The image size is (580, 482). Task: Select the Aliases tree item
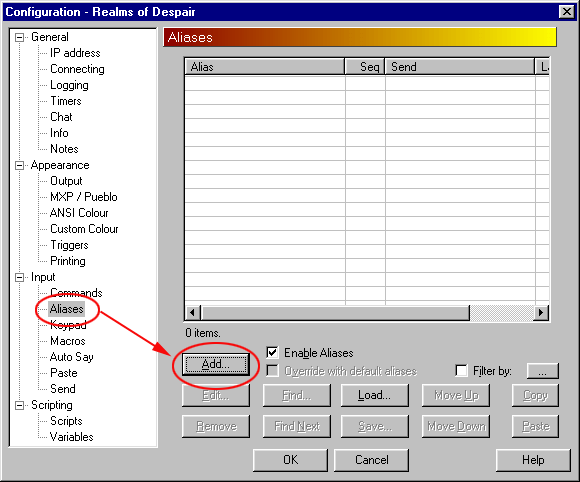(x=67, y=309)
